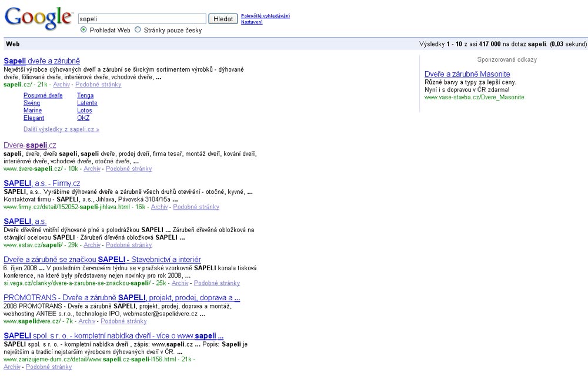588x376 pixels.
Task: Open the Marine sitelink
Action: pos(32,110)
